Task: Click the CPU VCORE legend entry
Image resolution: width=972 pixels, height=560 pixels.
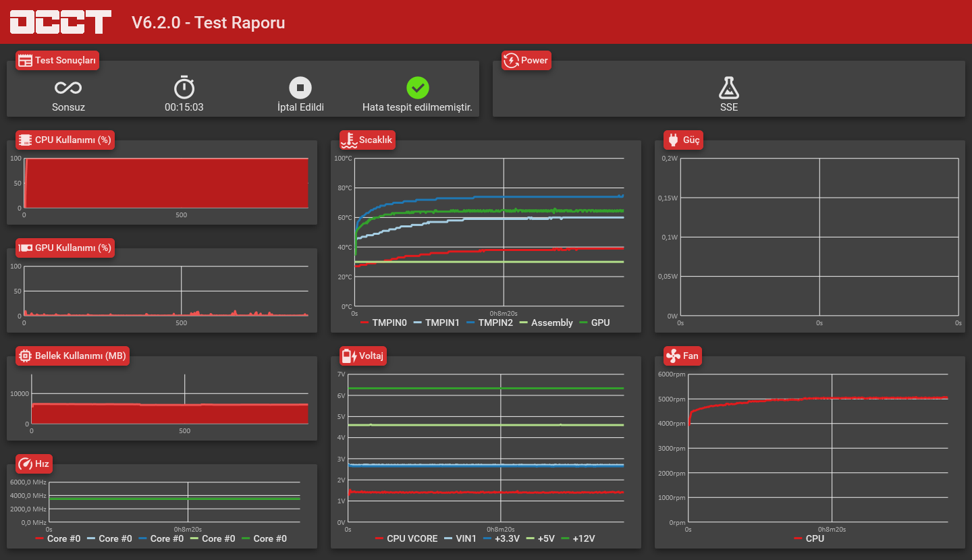Action: click(x=406, y=539)
